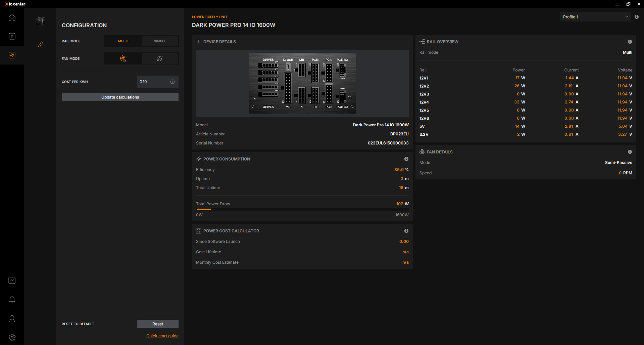Click the 5.04 V voltage reading
Viewport: 644px width, 345px height.
click(x=625, y=126)
